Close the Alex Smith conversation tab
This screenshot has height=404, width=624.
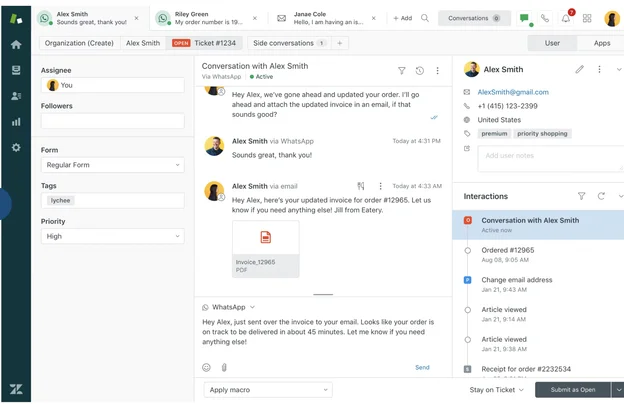[x=136, y=18]
